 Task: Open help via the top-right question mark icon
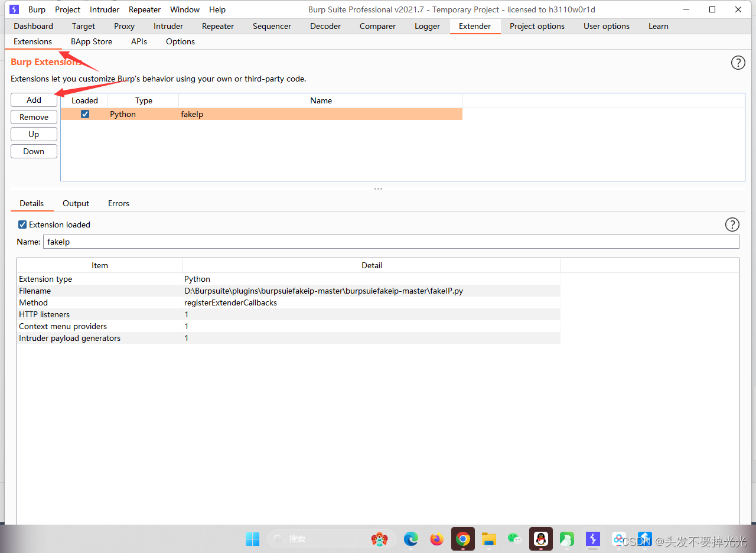click(738, 62)
